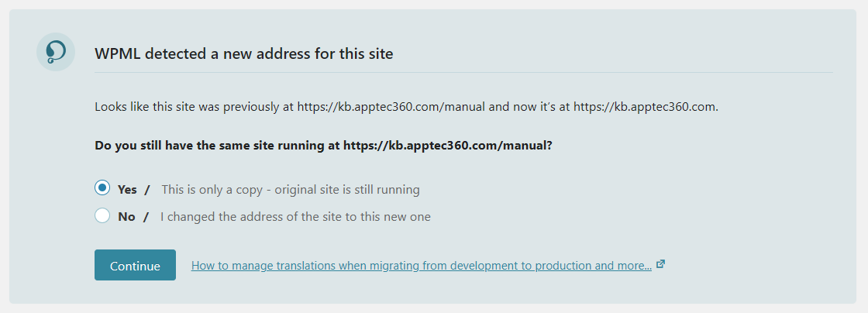Click the bold 'Yes' option label
This screenshot has height=313, width=868.
point(127,189)
